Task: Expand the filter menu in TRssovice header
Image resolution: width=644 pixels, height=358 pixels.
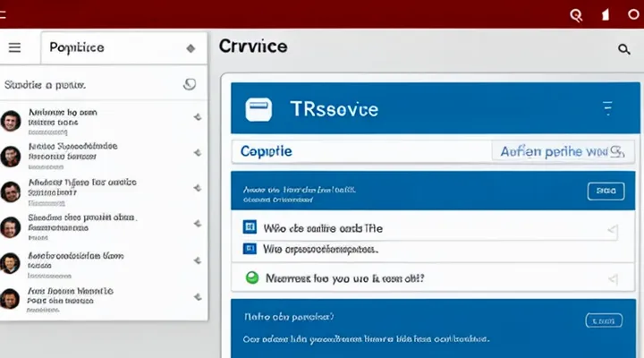Action: (x=608, y=109)
